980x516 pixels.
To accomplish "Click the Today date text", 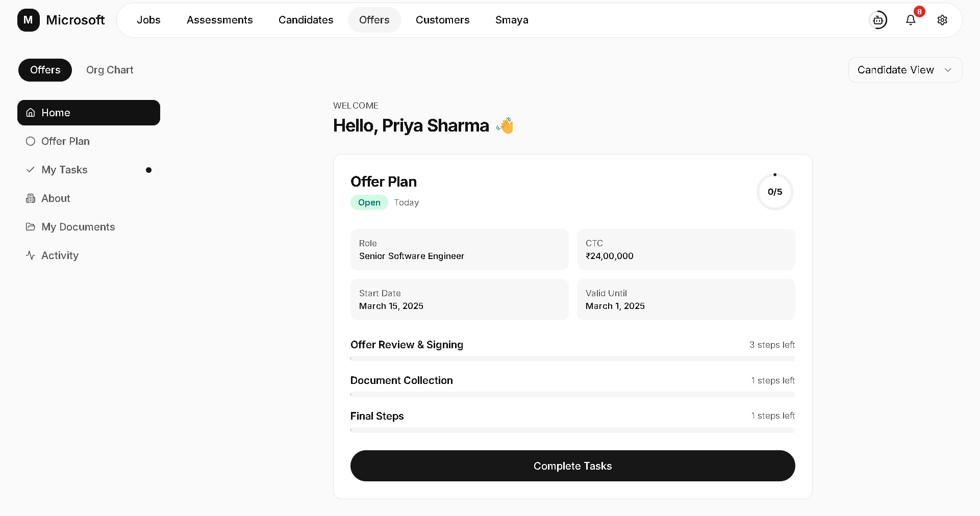I will (x=406, y=202).
